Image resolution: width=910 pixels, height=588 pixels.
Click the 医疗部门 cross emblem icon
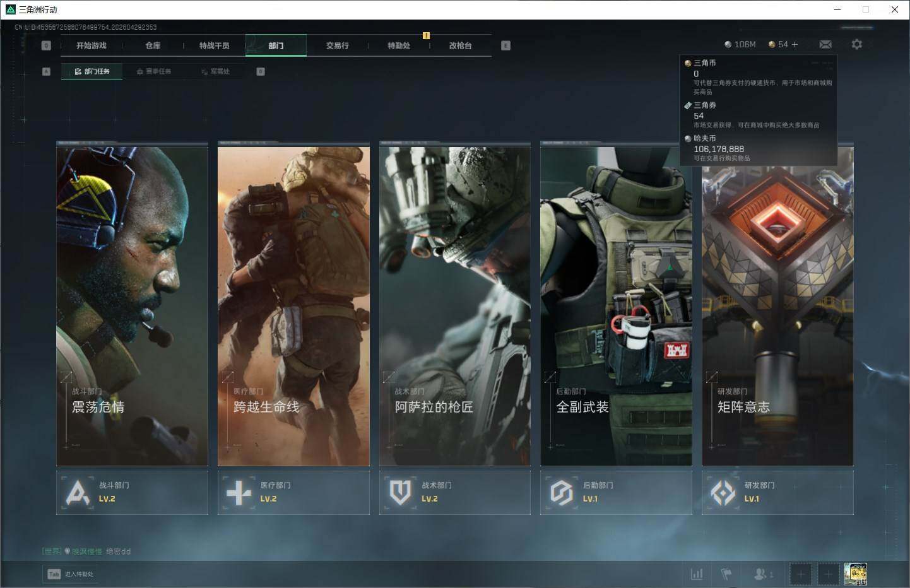239,493
